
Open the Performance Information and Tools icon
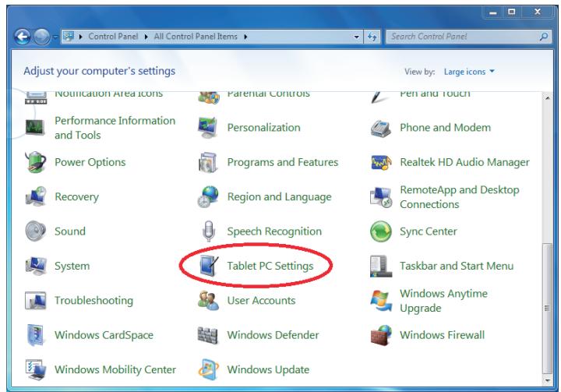point(35,128)
